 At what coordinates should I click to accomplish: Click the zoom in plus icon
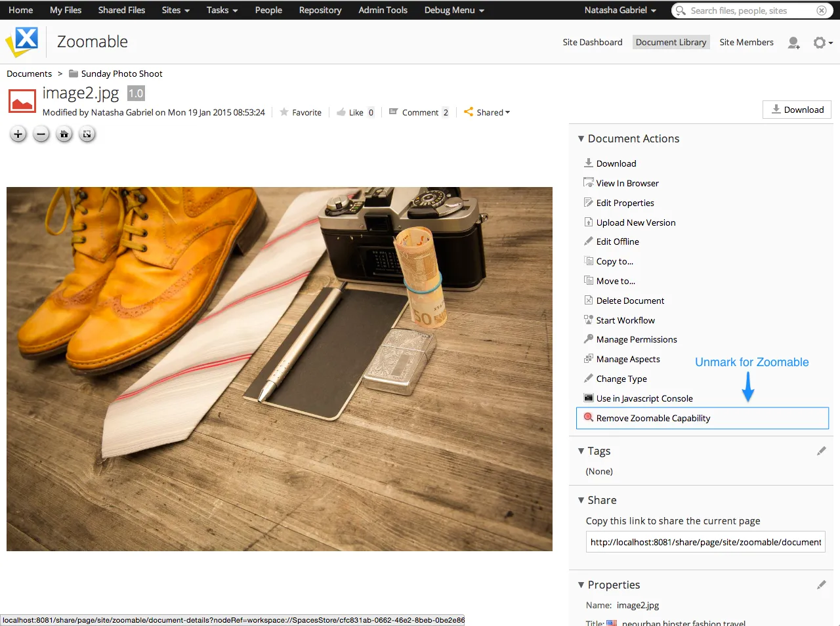coord(18,135)
